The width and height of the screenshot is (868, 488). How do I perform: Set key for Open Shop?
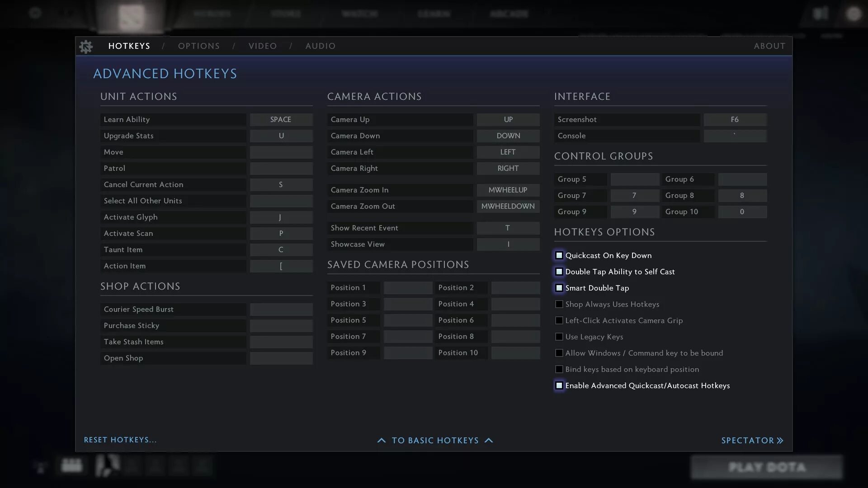click(281, 358)
